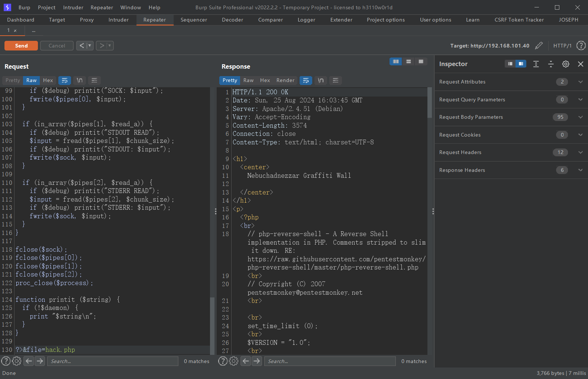Go to next request search match
The height and width of the screenshot is (379, 588).
pos(40,361)
